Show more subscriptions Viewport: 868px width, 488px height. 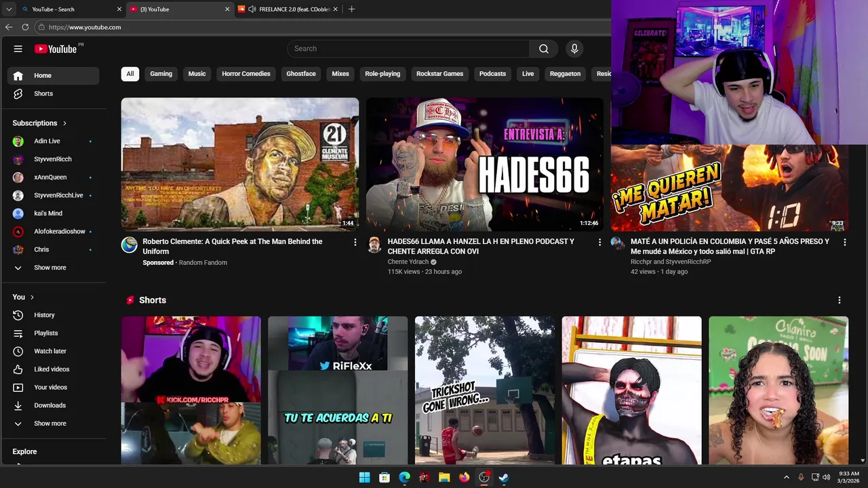(54, 268)
